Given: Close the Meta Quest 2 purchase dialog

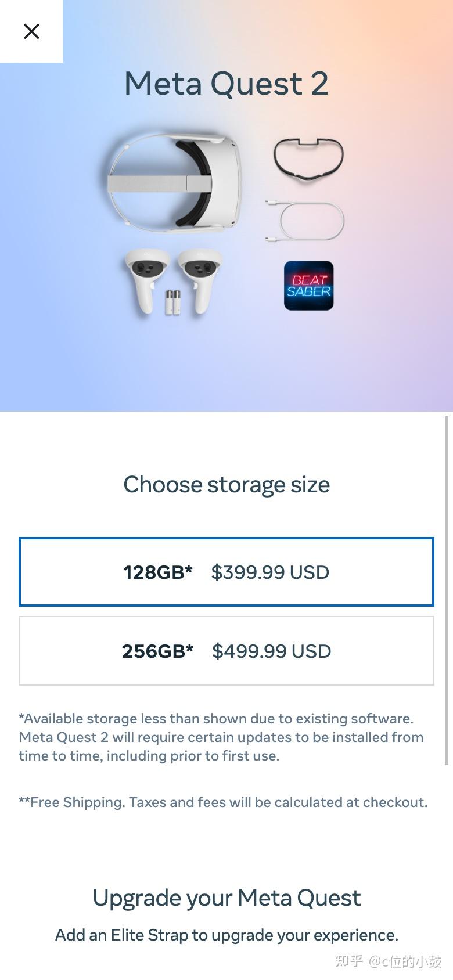Looking at the screenshot, I should [31, 31].
